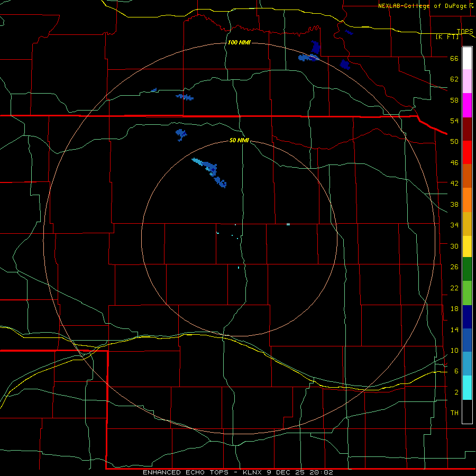Click the legend value 42
The height and width of the screenshot is (476, 476).
[454, 183]
